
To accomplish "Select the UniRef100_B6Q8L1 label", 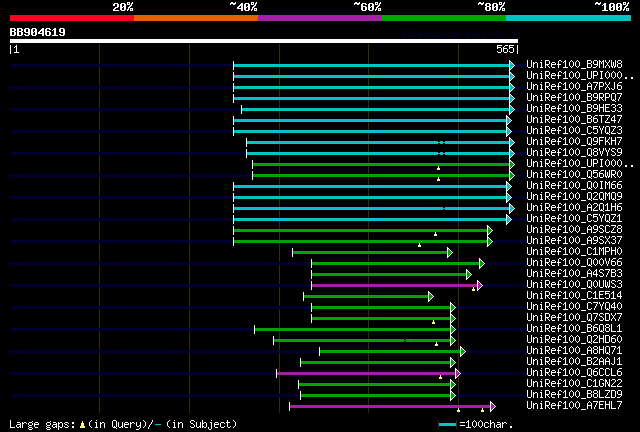I will click(574, 329).
